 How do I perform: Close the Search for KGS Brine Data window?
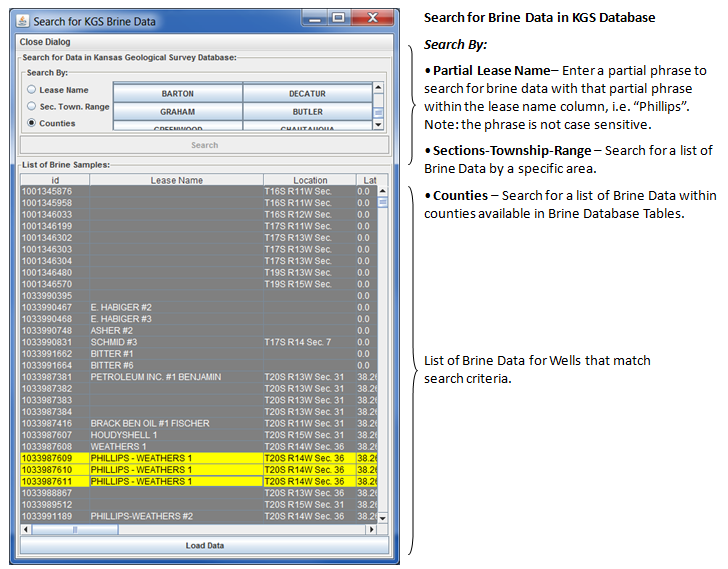pos(372,18)
